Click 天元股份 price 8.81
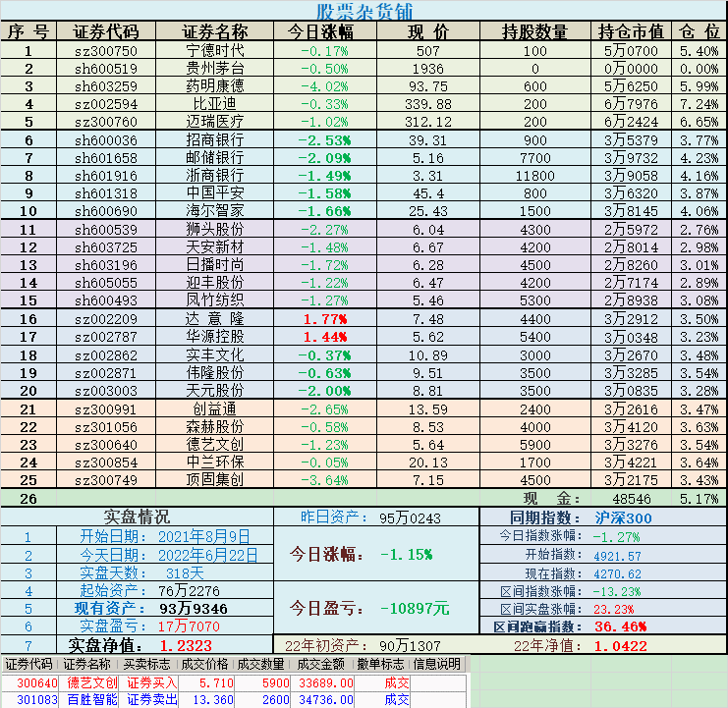 tap(428, 391)
